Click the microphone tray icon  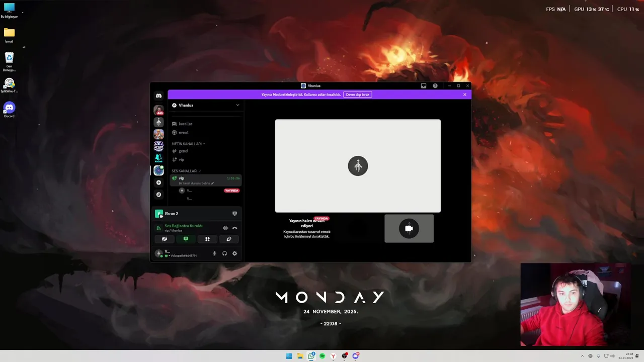coord(598,356)
